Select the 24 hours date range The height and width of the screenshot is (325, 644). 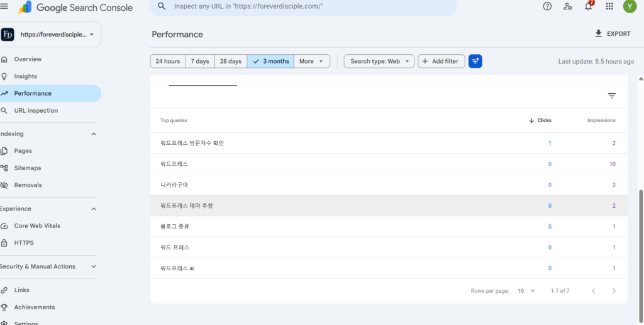(x=168, y=61)
